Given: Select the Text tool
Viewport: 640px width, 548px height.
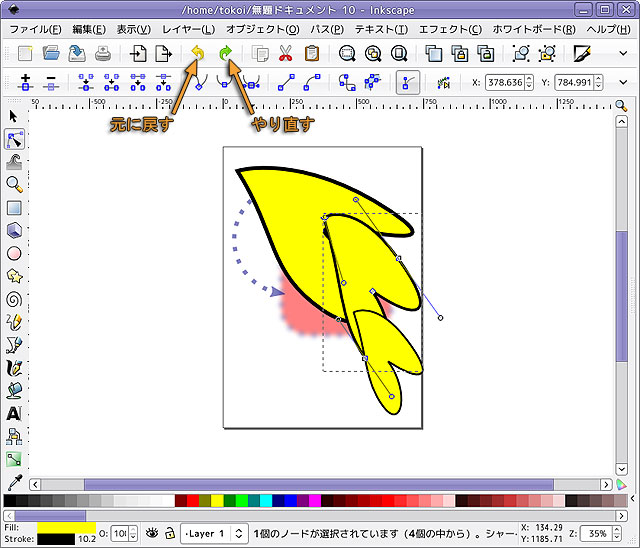Looking at the screenshot, I should point(14,413).
